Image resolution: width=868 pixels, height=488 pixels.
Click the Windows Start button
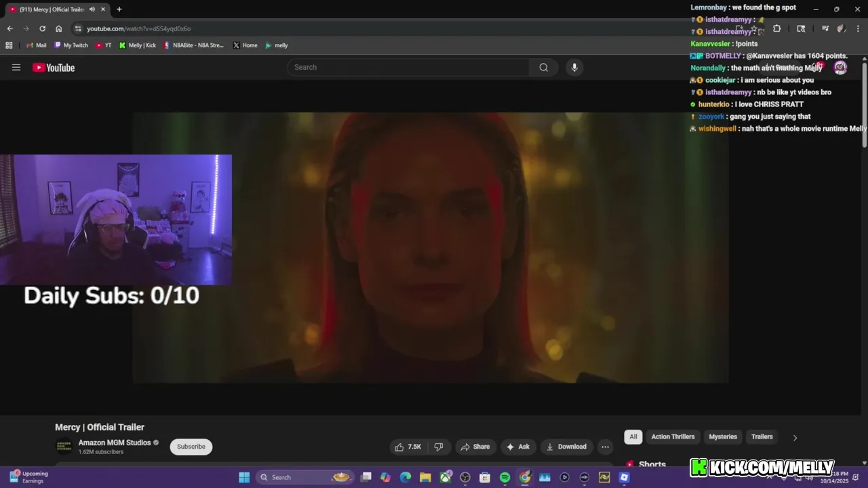[x=244, y=477]
